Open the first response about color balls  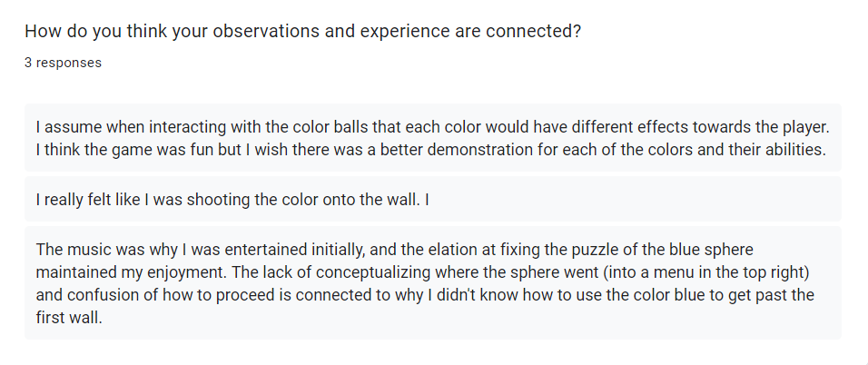[433, 137]
